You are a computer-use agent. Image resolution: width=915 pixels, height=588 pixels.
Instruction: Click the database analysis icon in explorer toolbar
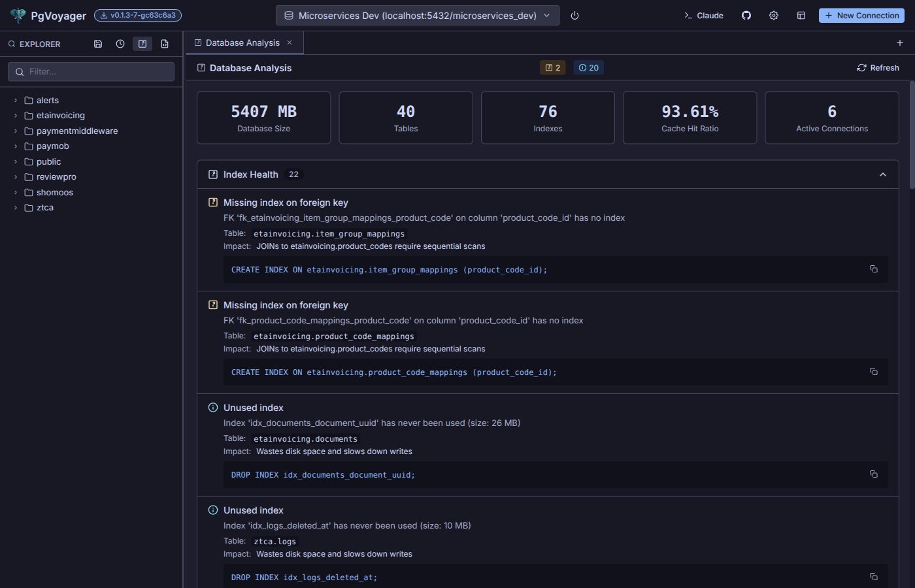point(142,44)
